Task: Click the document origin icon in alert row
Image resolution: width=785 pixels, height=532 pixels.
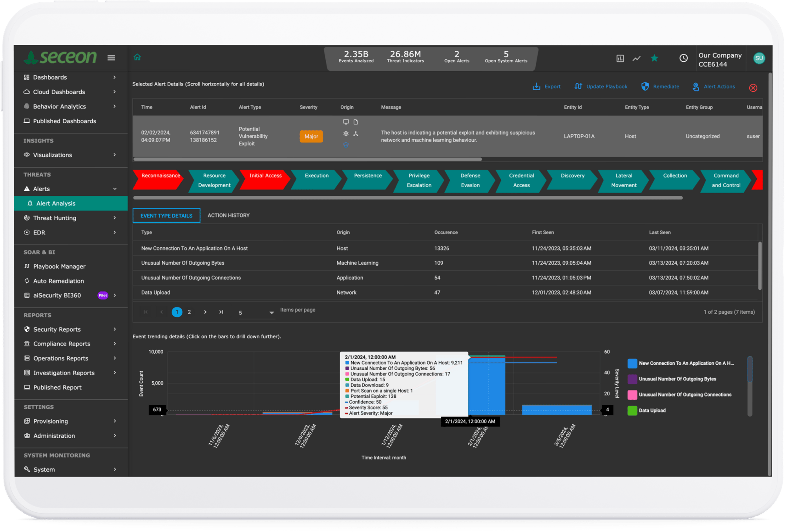Action: point(356,122)
